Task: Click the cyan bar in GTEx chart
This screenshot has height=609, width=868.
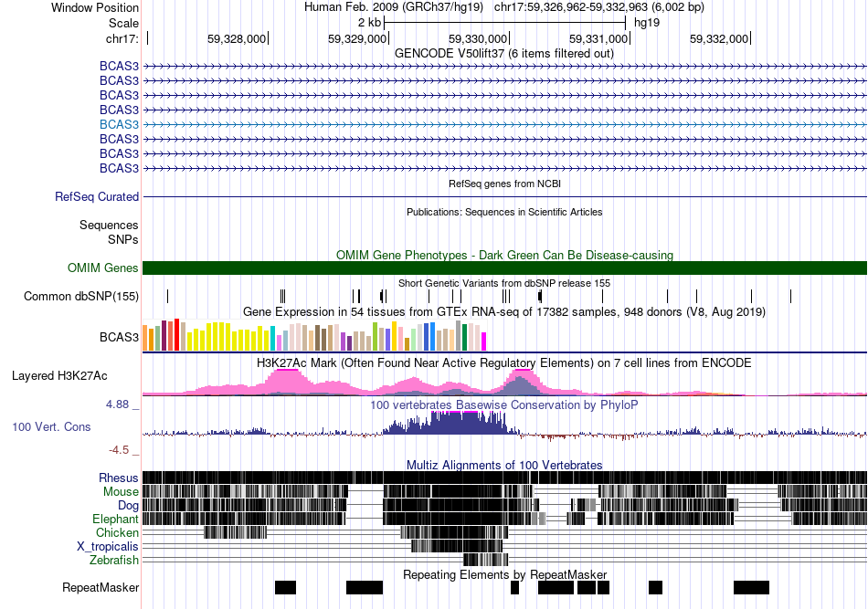Action: [x=272, y=339]
